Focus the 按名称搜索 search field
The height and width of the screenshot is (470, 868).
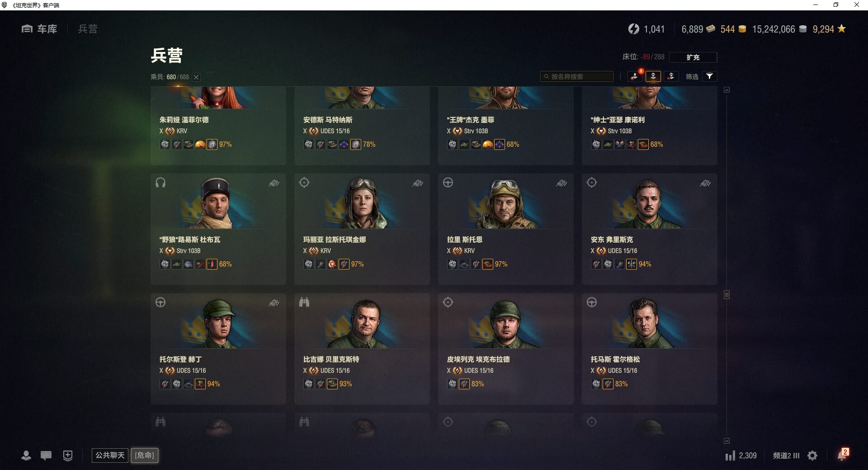[x=577, y=76]
